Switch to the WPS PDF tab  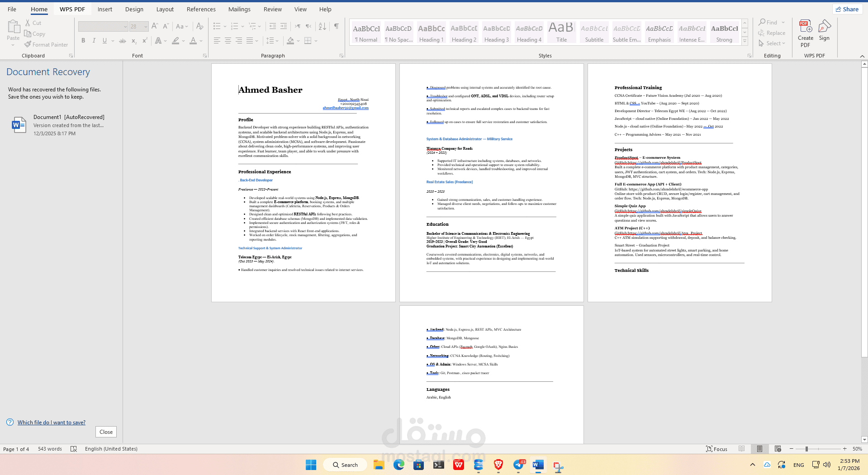tap(72, 9)
